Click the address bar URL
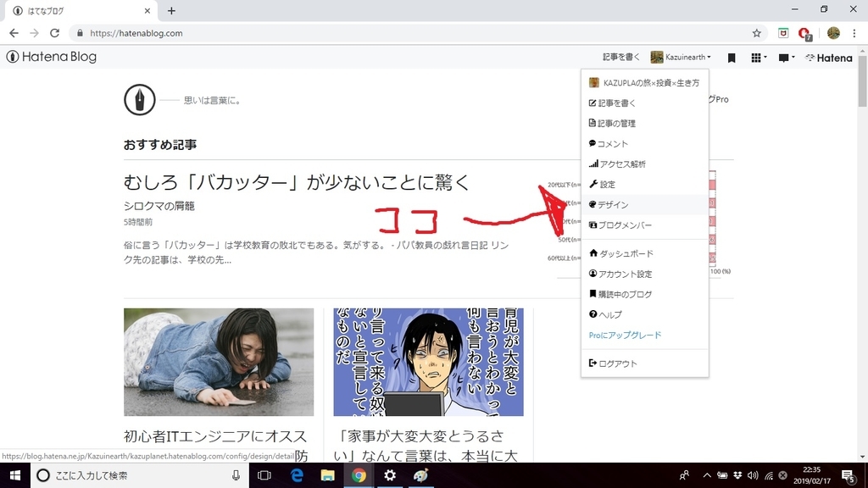Image resolution: width=868 pixels, height=488 pixels. coord(136,33)
